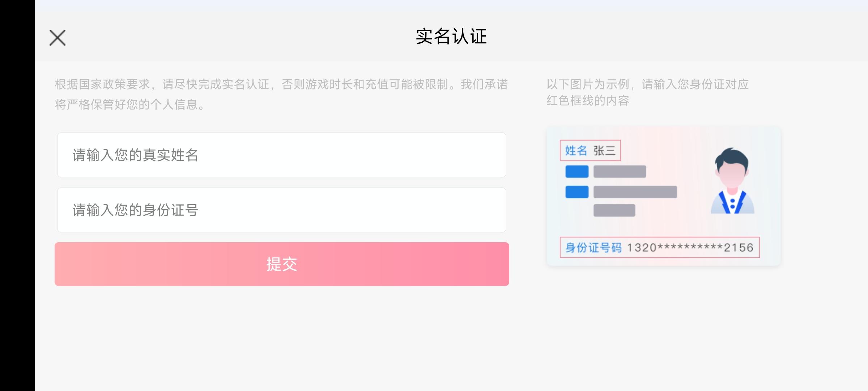
Task: Tap the red frame around 姓名 张三
Action: (x=590, y=150)
